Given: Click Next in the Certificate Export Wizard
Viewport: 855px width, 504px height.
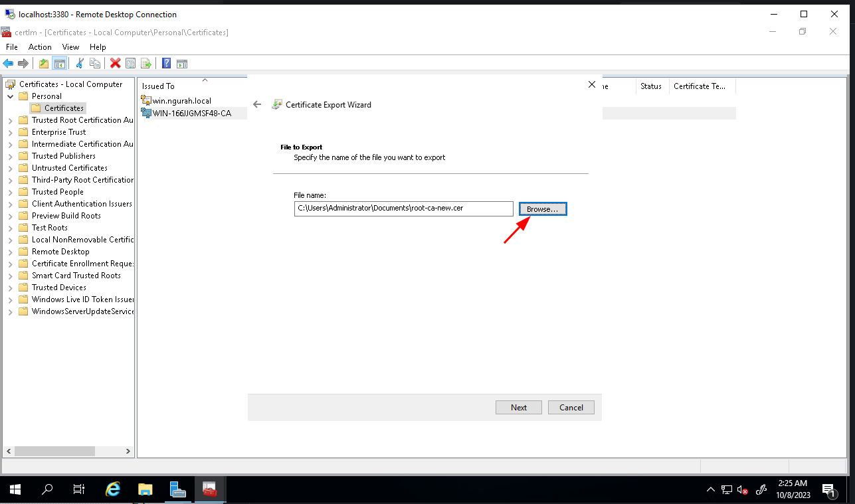Looking at the screenshot, I should tap(518, 407).
